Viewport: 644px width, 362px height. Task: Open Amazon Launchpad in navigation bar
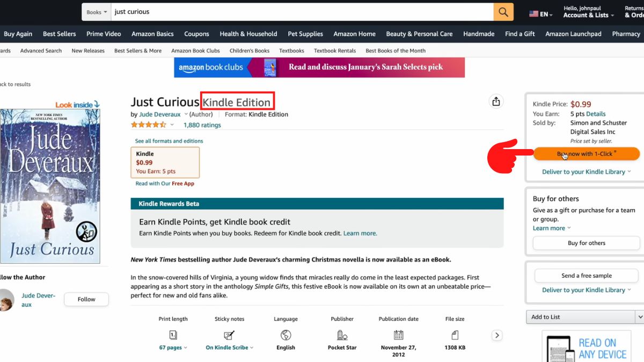(x=573, y=34)
